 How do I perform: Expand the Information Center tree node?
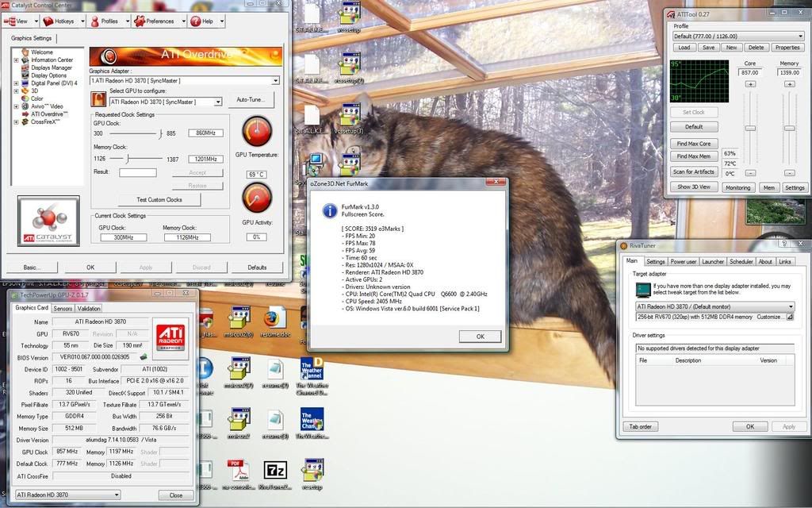coord(16,60)
